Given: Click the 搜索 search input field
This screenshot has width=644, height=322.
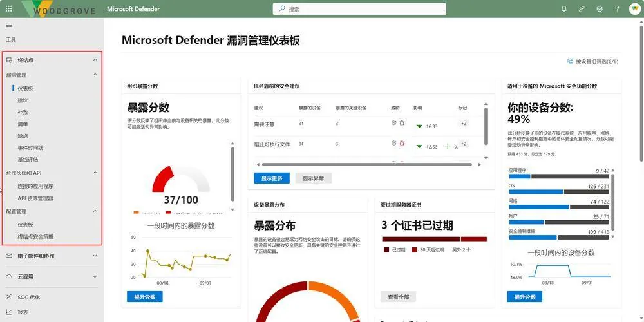Looking at the screenshot, I should point(359,8).
